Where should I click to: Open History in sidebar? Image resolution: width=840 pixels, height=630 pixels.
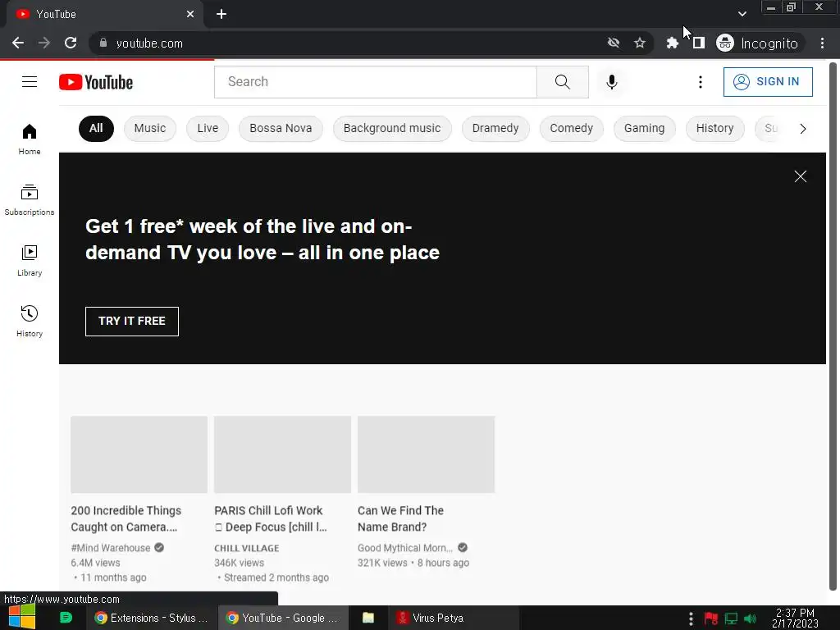tap(30, 322)
